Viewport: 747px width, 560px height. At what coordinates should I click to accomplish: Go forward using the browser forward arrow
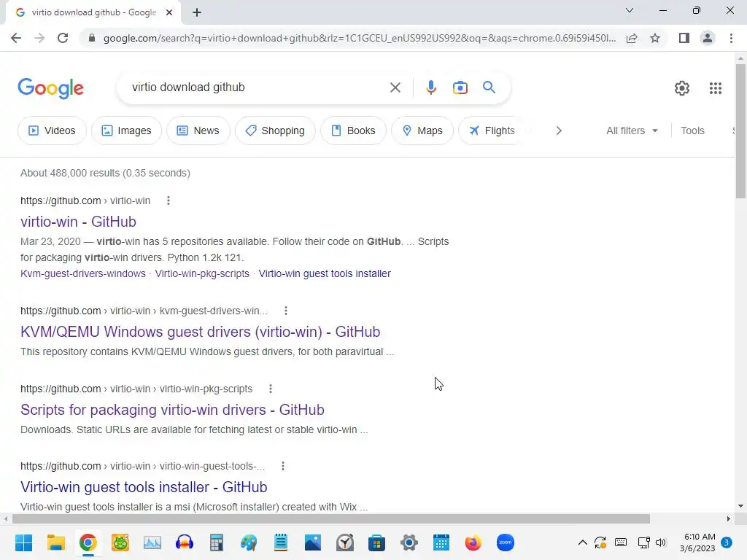pyautogui.click(x=39, y=38)
